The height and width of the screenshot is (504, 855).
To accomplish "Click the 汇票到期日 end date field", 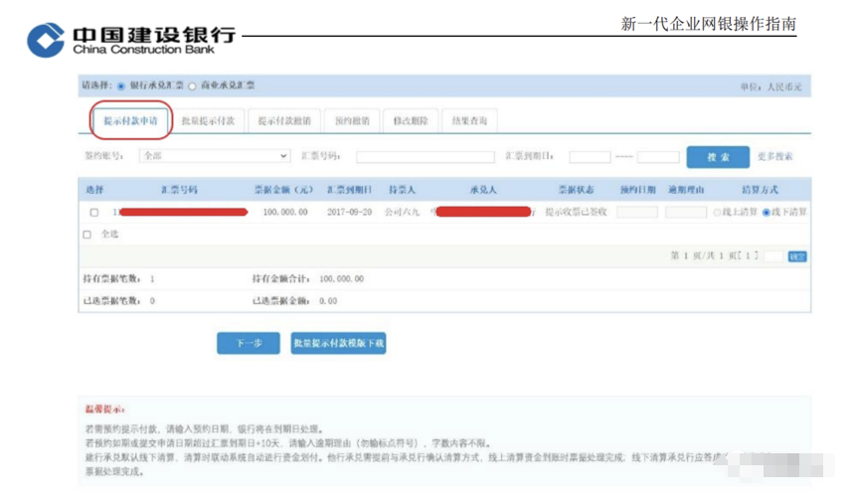I will [x=657, y=156].
